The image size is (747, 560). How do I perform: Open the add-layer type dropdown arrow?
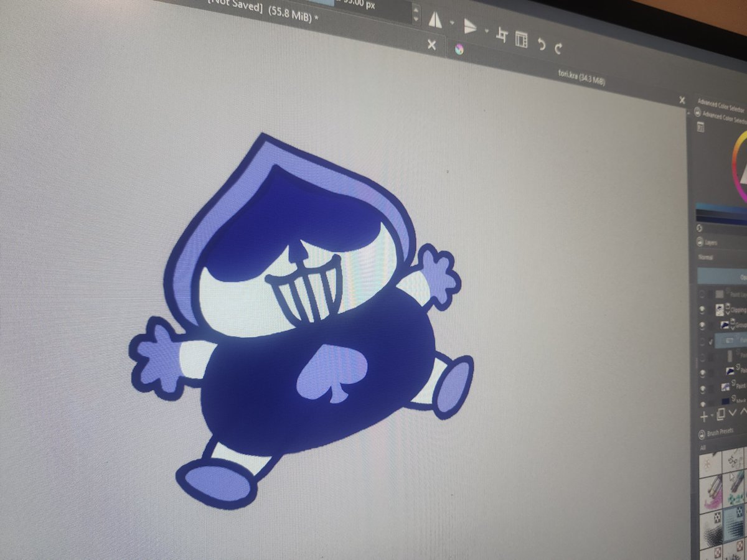click(x=712, y=416)
